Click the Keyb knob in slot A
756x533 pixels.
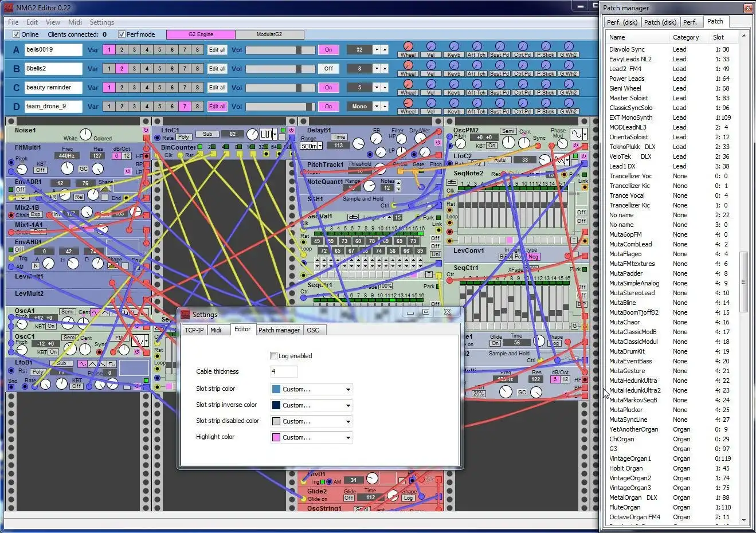point(454,46)
